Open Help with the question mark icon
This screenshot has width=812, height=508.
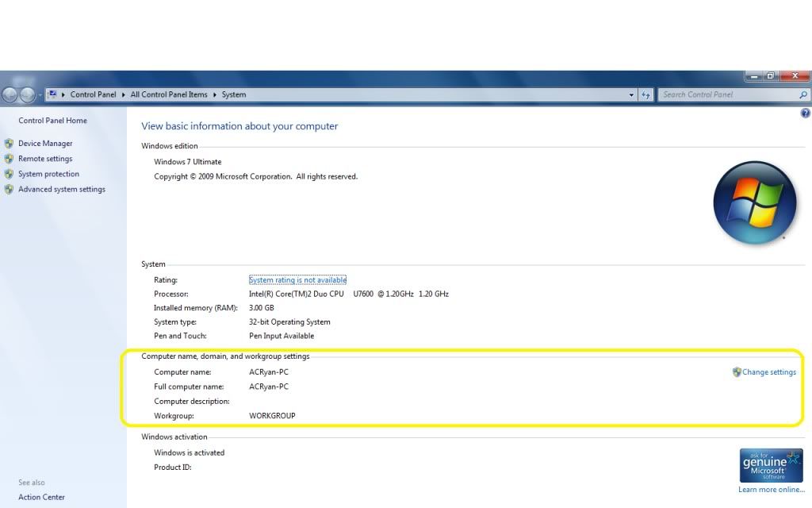pyautogui.click(x=806, y=113)
